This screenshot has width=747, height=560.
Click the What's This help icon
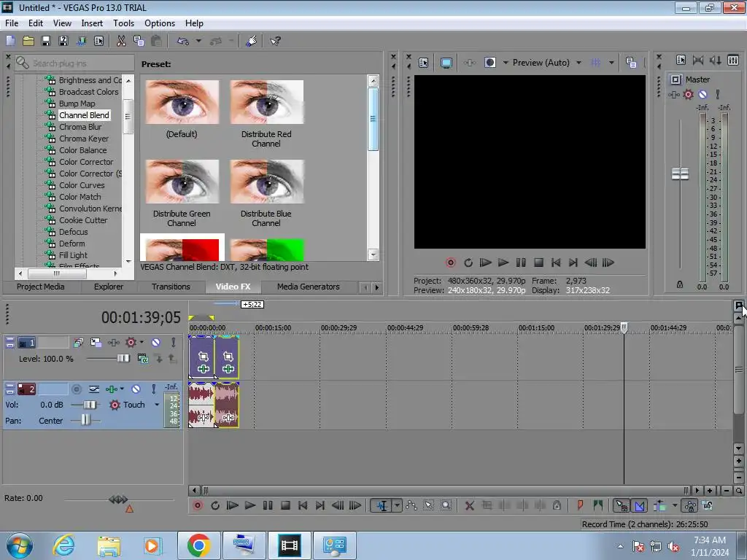tap(275, 41)
